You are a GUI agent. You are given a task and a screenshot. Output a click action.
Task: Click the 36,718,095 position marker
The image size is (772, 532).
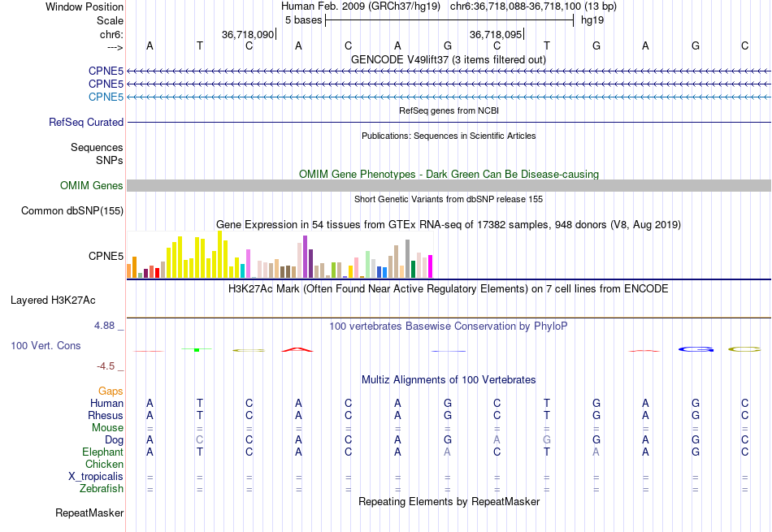[497, 34]
